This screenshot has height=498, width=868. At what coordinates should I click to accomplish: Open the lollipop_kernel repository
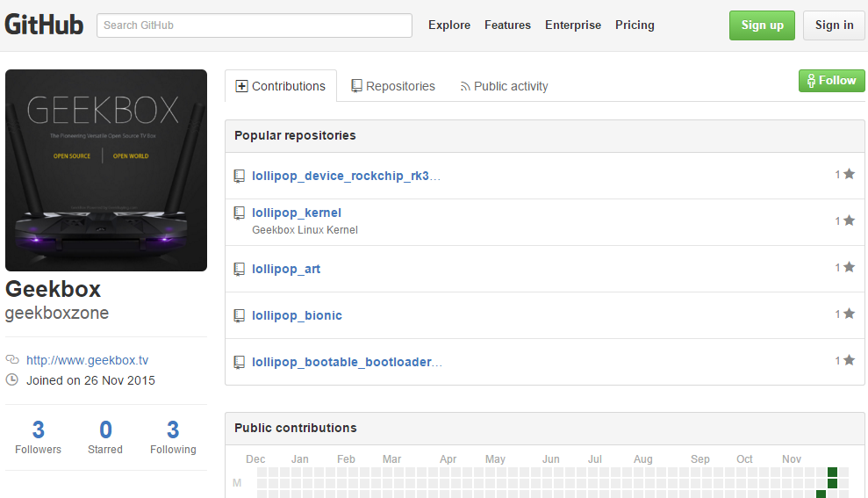(296, 213)
